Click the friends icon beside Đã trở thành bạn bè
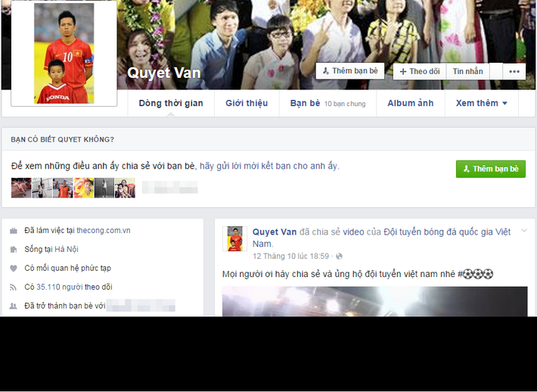 [14, 306]
